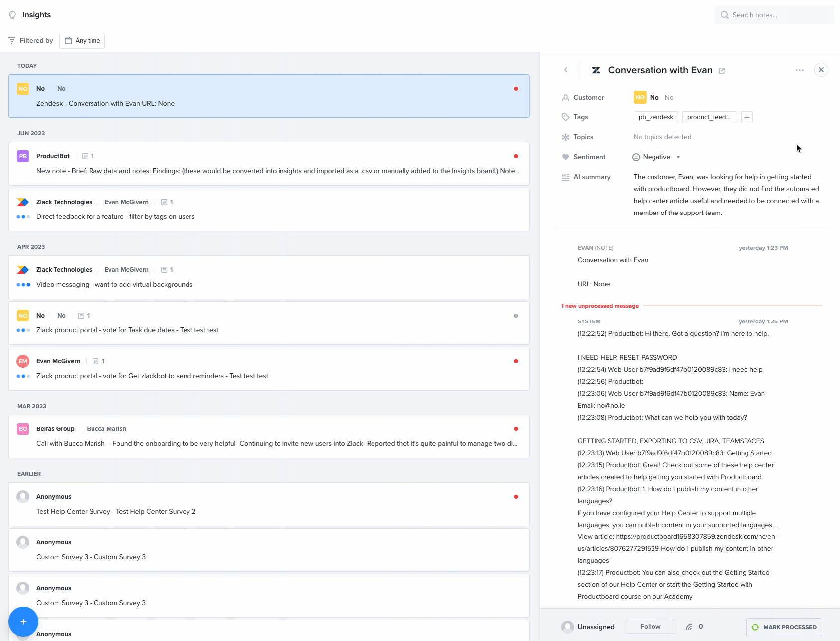Image resolution: width=840 pixels, height=641 pixels.
Task: Click the Topics asterisk icon
Action: [565, 137]
